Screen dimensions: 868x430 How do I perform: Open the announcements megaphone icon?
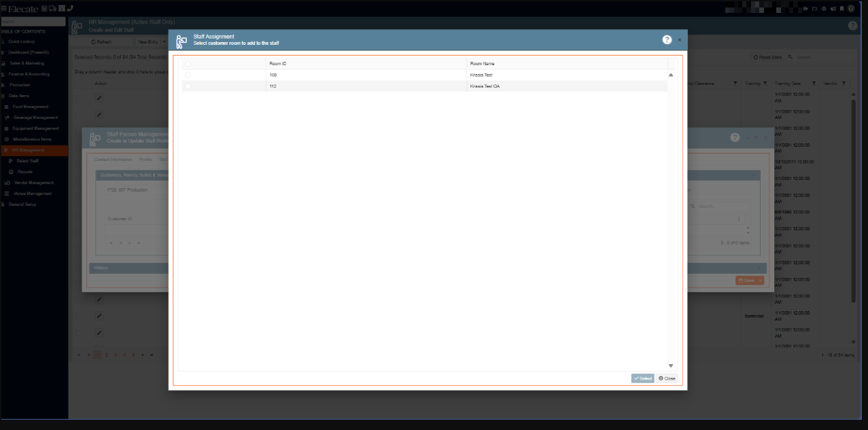click(833, 9)
